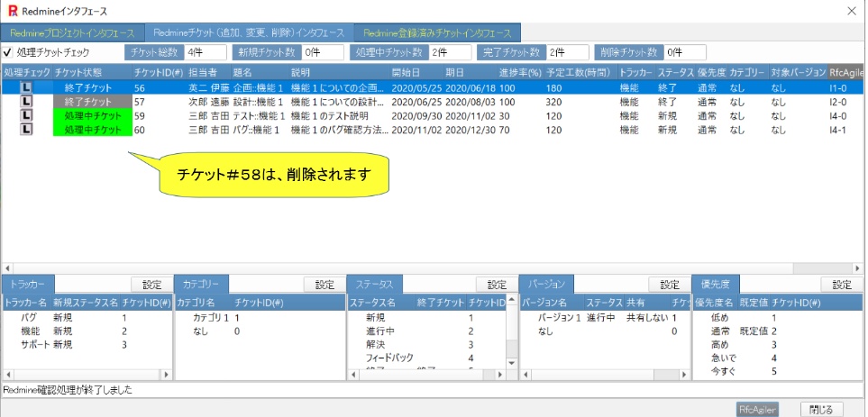This screenshot has width=868, height=417.
Task: Click the 削除チケット数 field showing 0件
Action: [x=685, y=52]
